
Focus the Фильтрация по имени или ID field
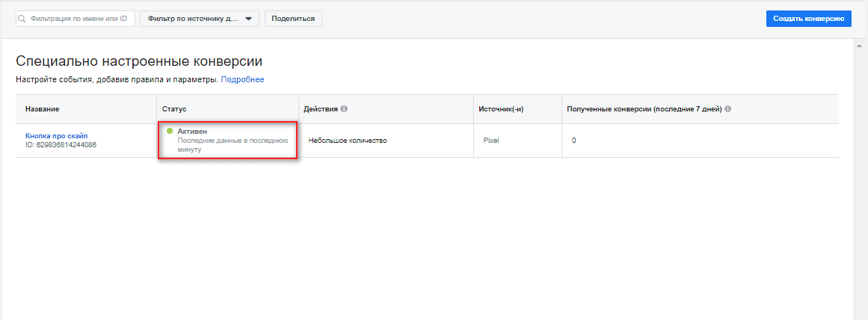pos(76,19)
